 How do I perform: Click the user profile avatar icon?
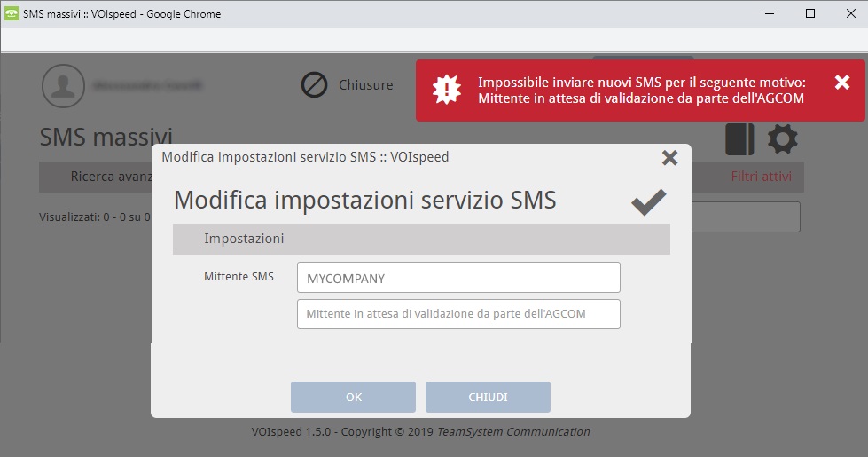(x=63, y=86)
